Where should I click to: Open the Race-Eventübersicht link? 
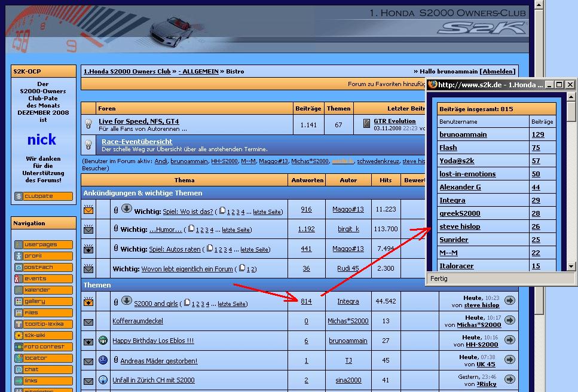tap(136, 142)
